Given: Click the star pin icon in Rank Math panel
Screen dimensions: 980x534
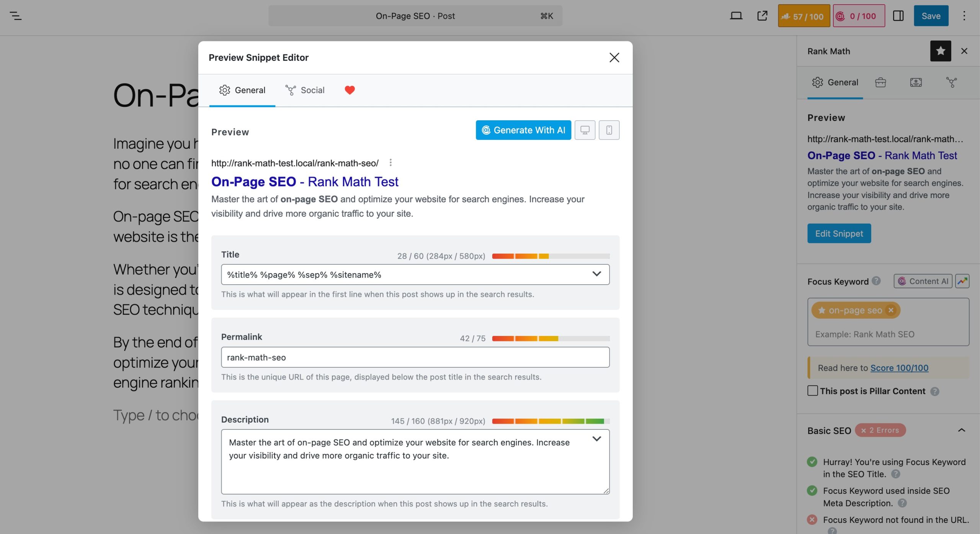Looking at the screenshot, I should [941, 51].
